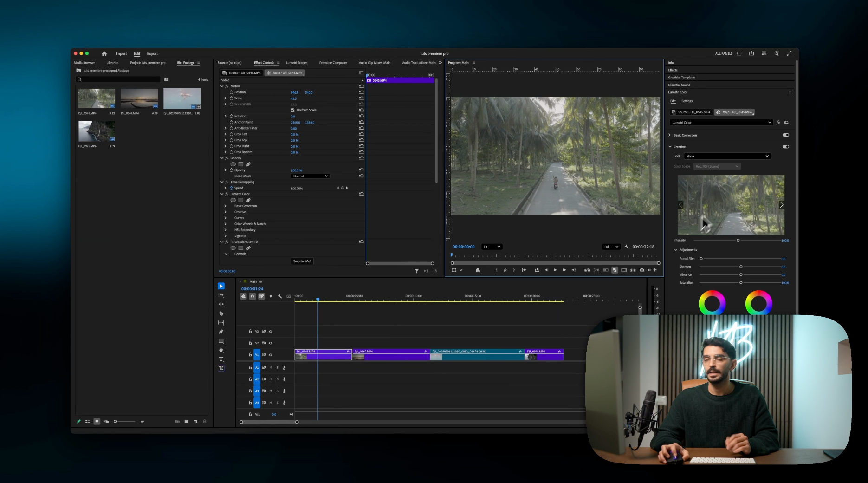
Task: Select the Razor tool
Action: [221, 313]
